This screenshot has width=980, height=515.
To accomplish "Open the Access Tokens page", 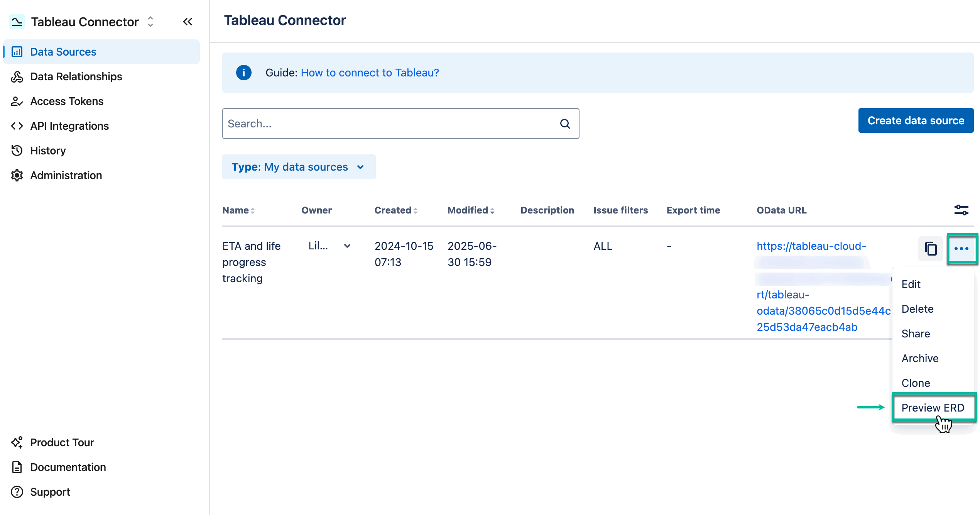I will pyautogui.click(x=66, y=101).
